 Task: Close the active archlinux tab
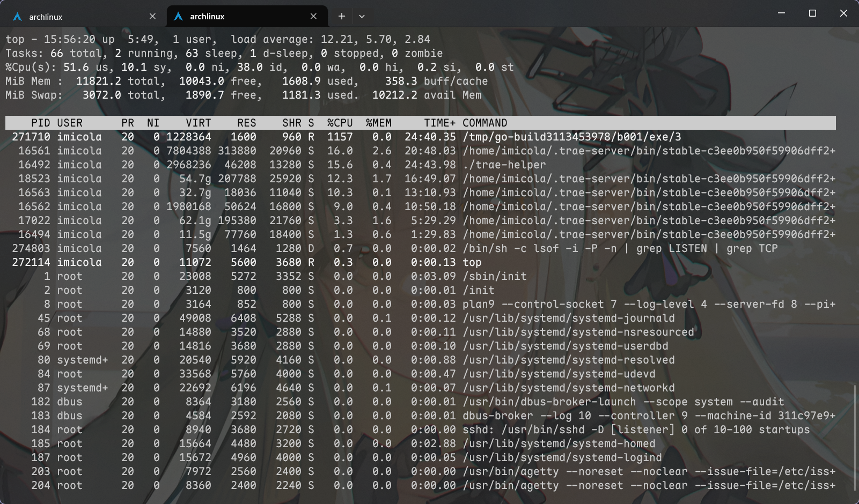(313, 16)
